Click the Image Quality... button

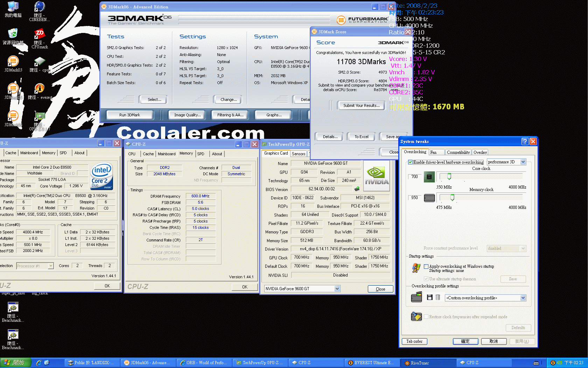(x=188, y=115)
